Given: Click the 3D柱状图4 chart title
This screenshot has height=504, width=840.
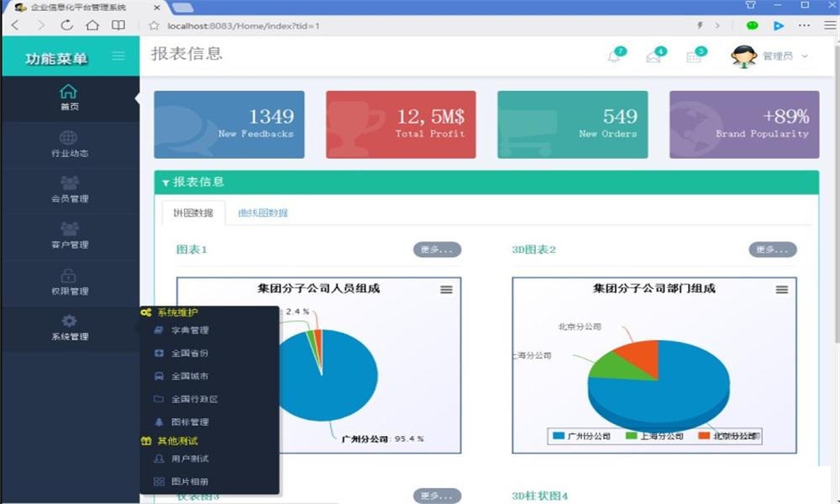Looking at the screenshot, I should pyautogui.click(x=539, y=496).
